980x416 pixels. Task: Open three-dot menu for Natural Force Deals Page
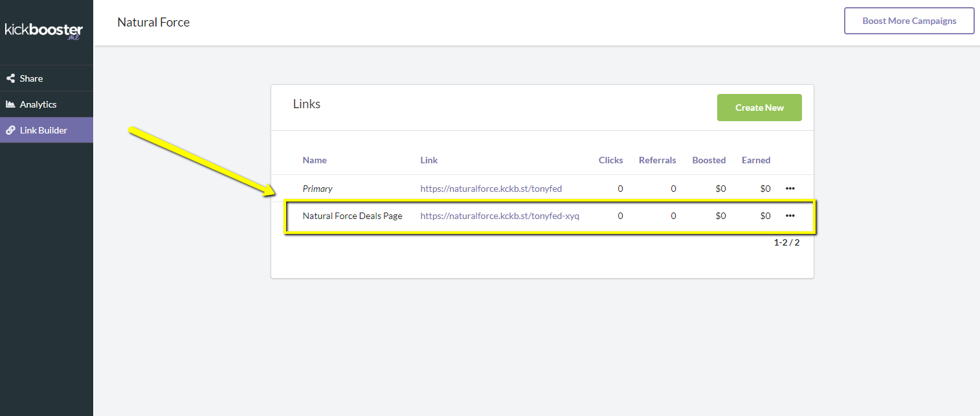pos(790,216)
